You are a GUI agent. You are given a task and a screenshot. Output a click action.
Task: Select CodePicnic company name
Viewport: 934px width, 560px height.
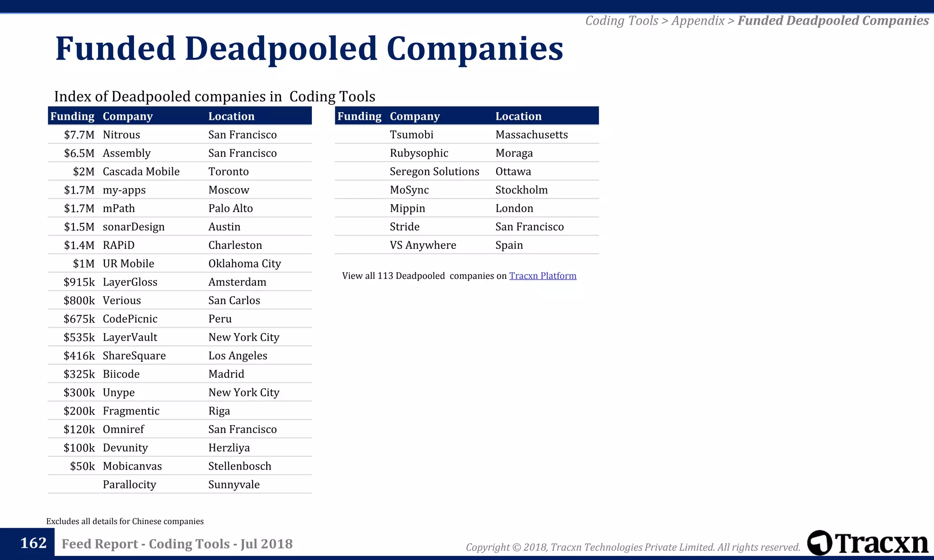coord(130,319)
